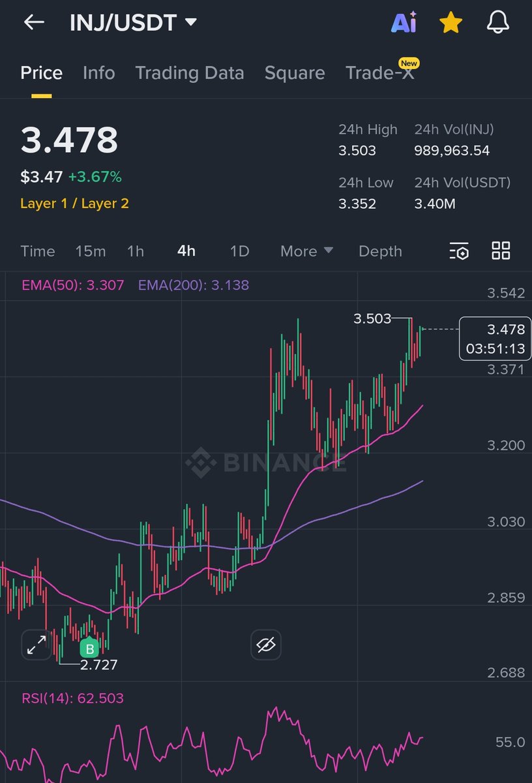Go back with the left arrow

coord(34,22)
